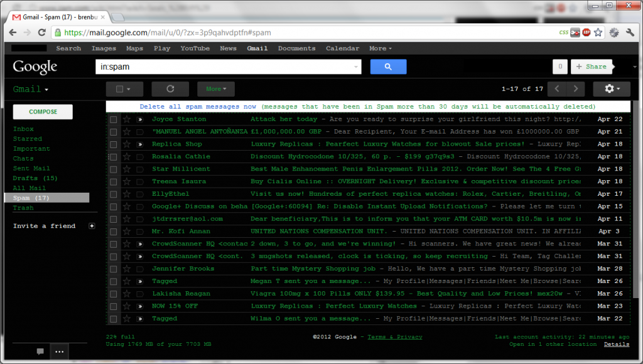Star the Mr. Kofi Annan message
Viewport: 643px width, 364px height.
[127, 232]
